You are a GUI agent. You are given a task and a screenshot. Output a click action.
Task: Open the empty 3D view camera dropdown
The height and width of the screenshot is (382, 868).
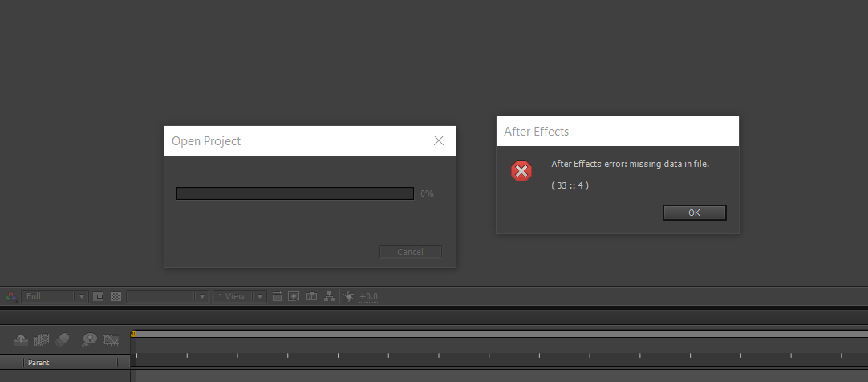pos(167,296)
